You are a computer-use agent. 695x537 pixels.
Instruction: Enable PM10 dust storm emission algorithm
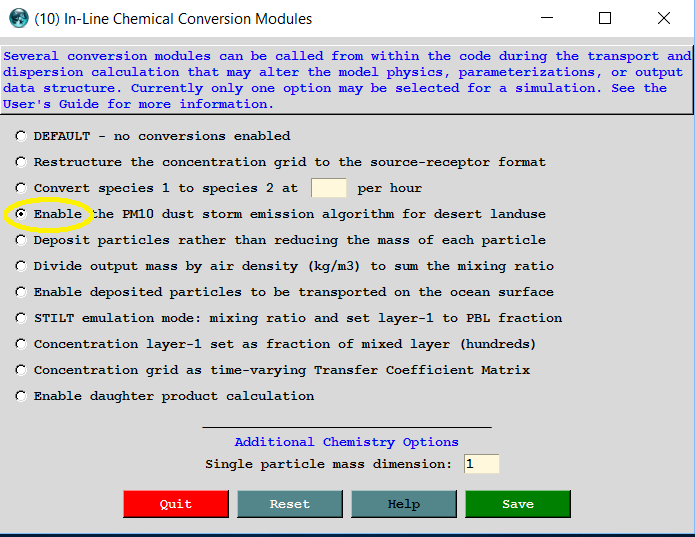21,214
